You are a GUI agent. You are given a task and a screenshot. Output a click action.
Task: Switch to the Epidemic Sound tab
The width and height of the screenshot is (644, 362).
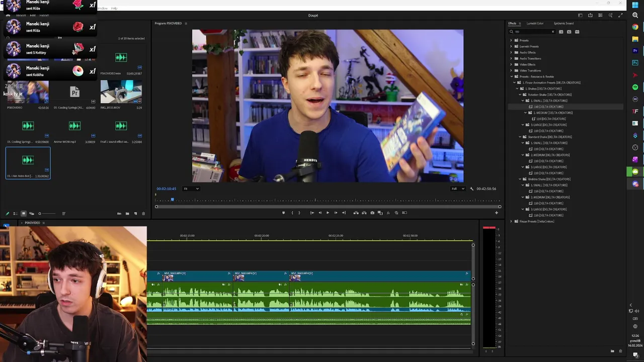[563, 23]
